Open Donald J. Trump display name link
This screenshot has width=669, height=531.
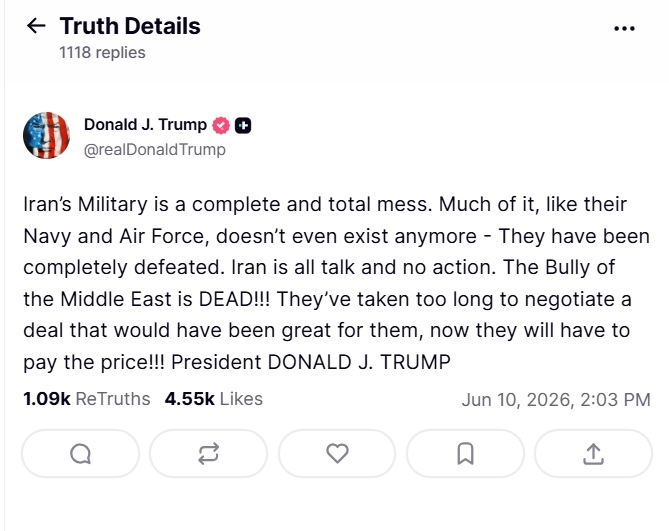[x=145, y=125]
